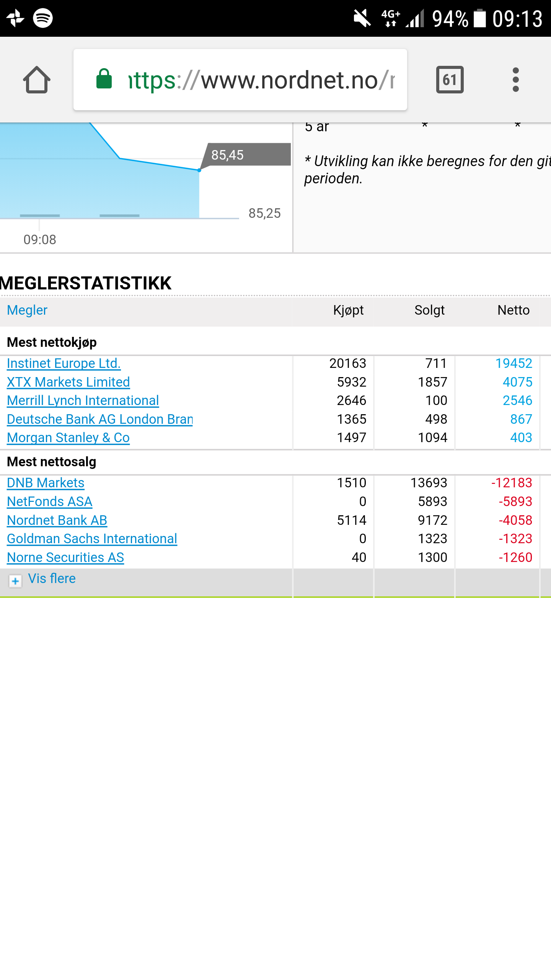This screenshot has height=980, width=551.
Task: Open Goldman Sachs International link
Action: pyautogui.click(x=92, y=539)
